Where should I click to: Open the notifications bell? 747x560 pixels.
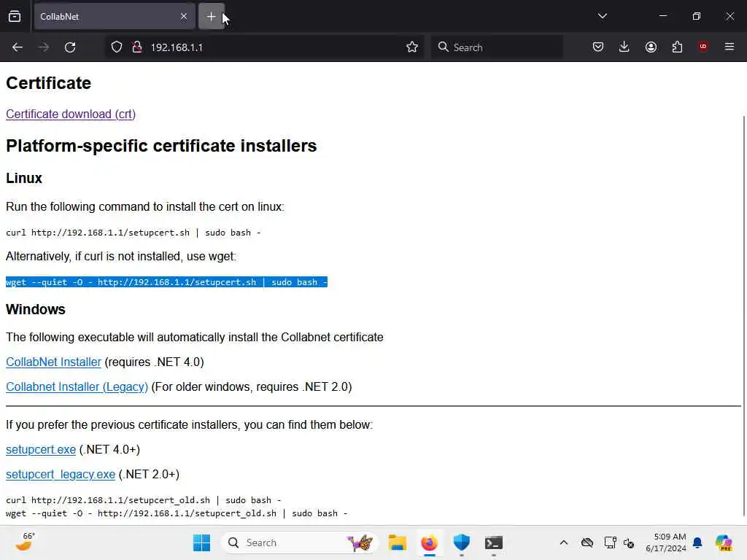[697, 542]
